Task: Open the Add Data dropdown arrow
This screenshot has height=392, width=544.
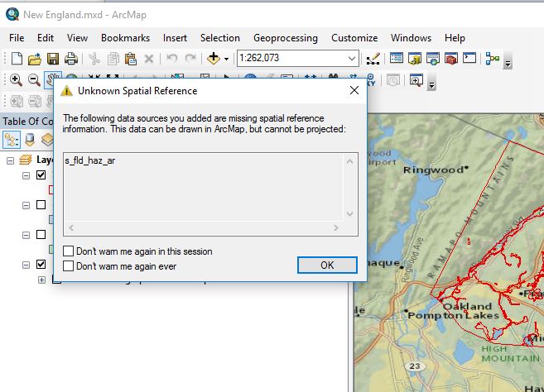Action: (x=227, y=59)
